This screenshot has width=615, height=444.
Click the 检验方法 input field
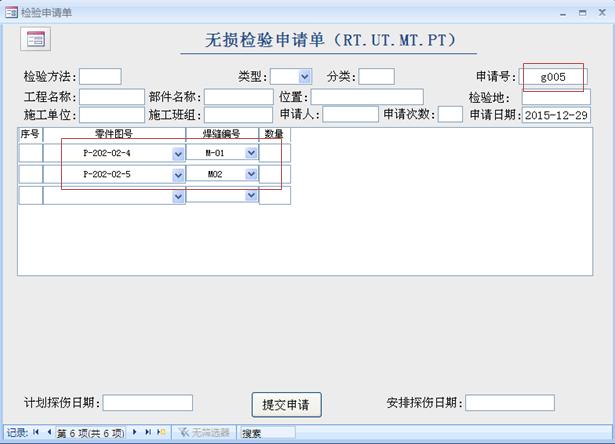100,76
